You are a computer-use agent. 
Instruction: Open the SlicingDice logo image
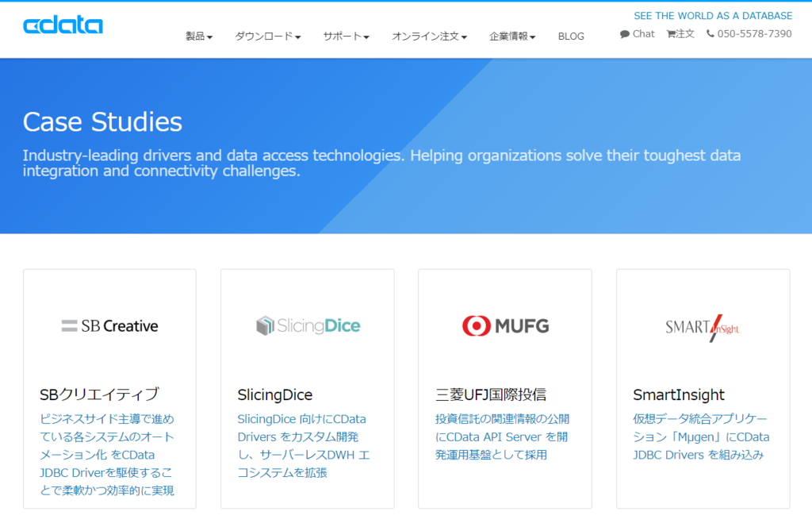(x=308, y=325)
